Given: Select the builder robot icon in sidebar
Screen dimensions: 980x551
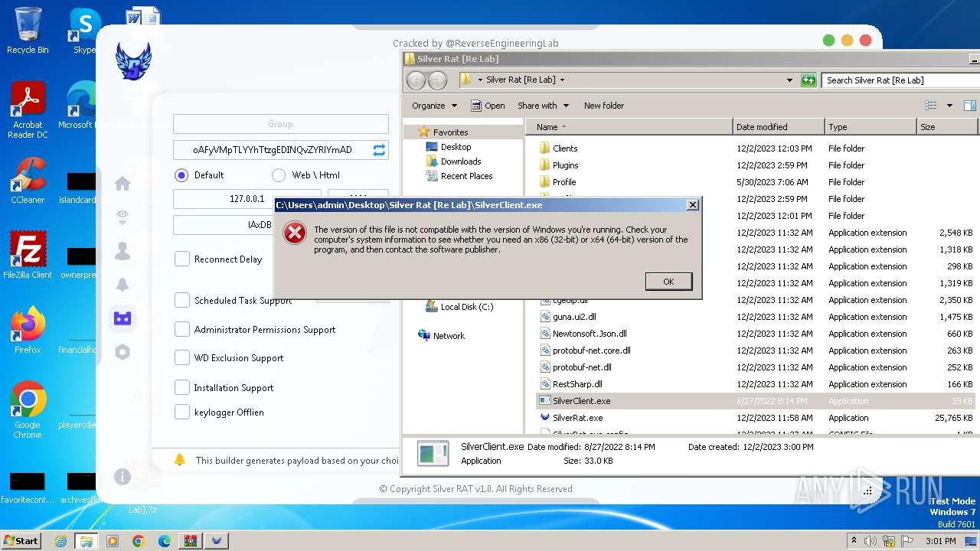Looking at the screenshot, I should click(x=122, y=318).
